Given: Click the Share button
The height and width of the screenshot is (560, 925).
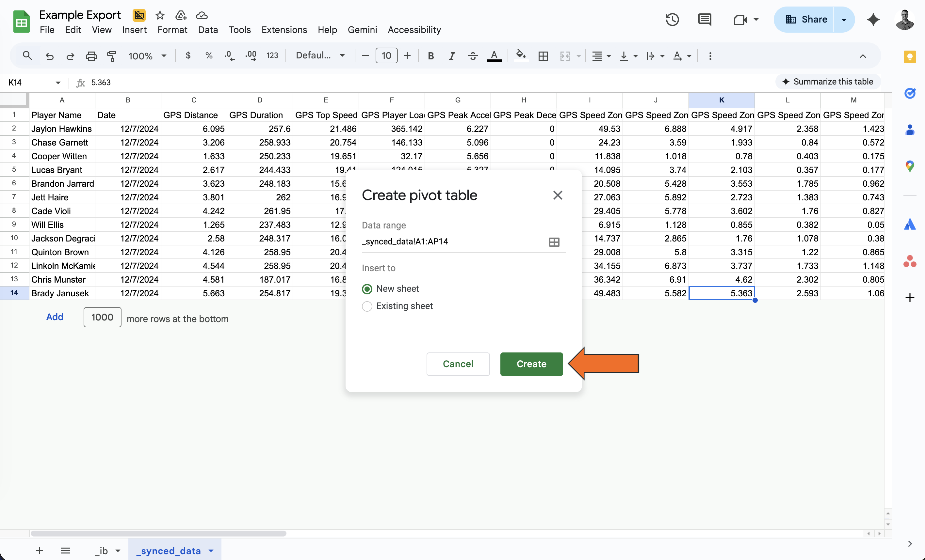Looking at the screenshot, I should [806, 20].
